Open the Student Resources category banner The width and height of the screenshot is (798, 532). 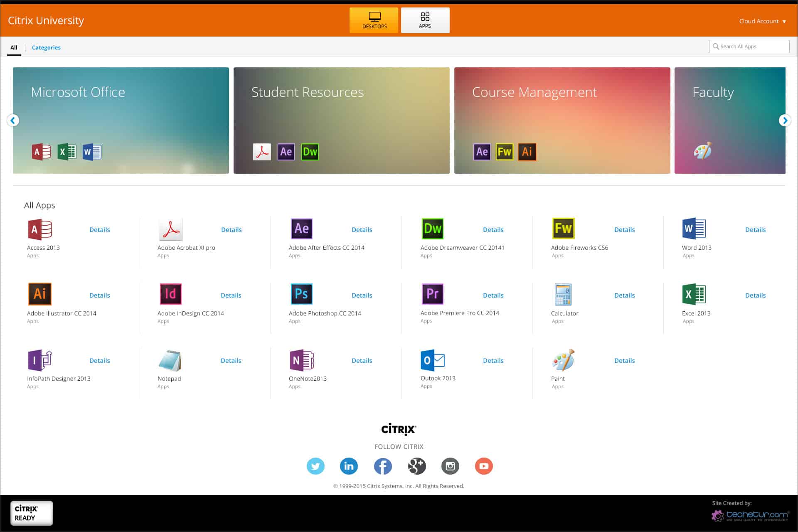pyautogui.click(x=342, y=121)
